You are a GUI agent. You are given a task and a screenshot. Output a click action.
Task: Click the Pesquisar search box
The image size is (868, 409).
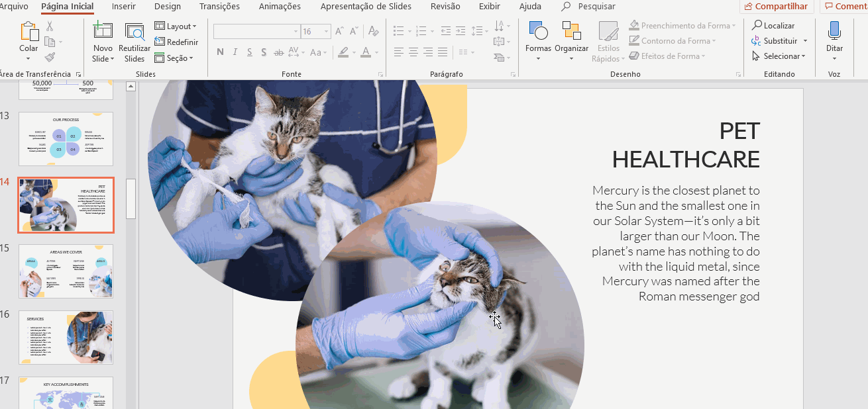(588, 7)
